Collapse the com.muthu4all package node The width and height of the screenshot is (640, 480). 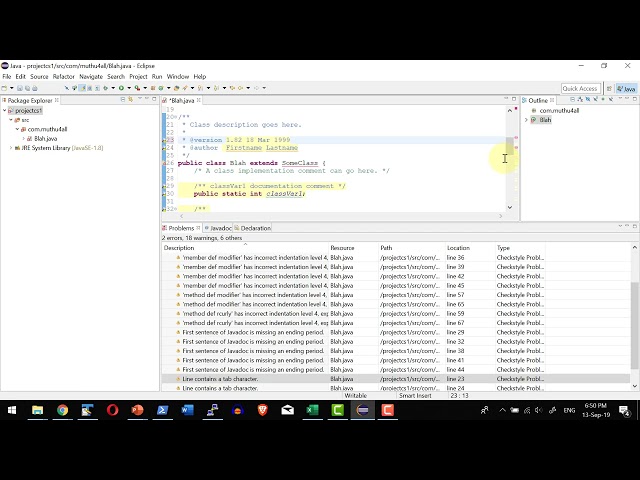(18, 129)
